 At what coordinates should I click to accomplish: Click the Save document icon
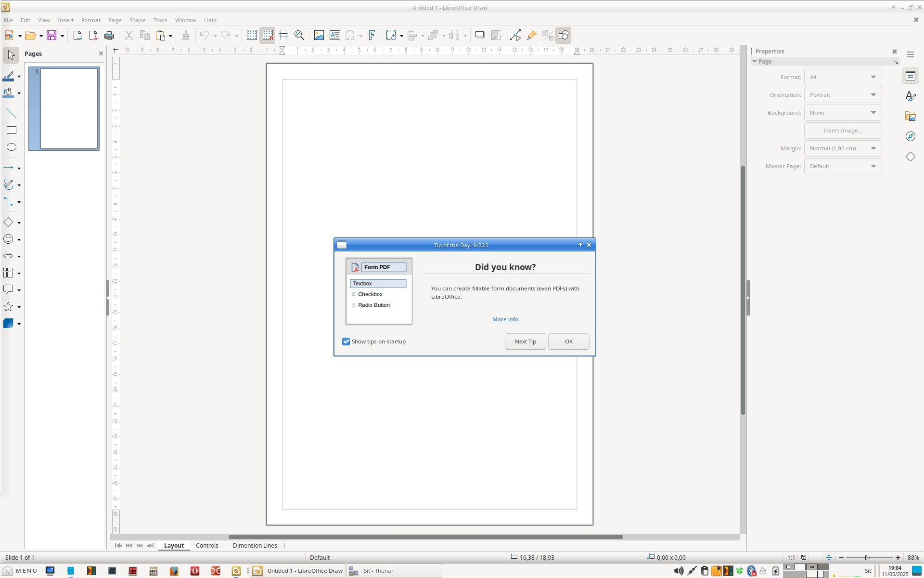click(51, 35)
